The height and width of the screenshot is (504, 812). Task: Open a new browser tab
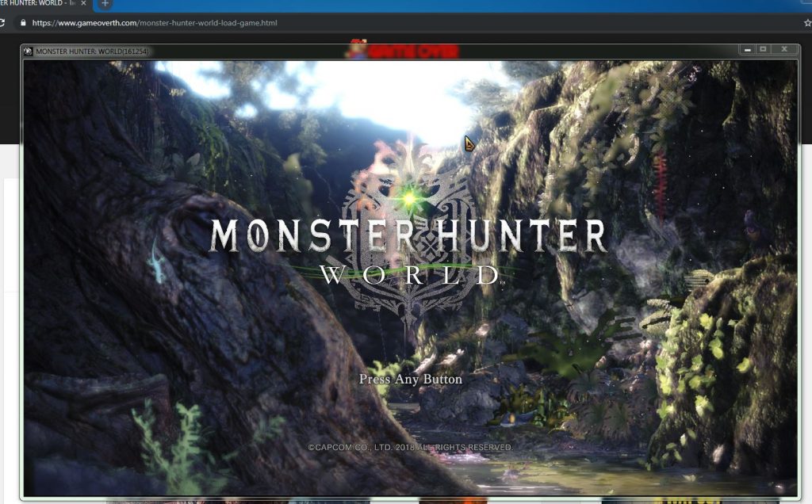click(x=105, y=4)
